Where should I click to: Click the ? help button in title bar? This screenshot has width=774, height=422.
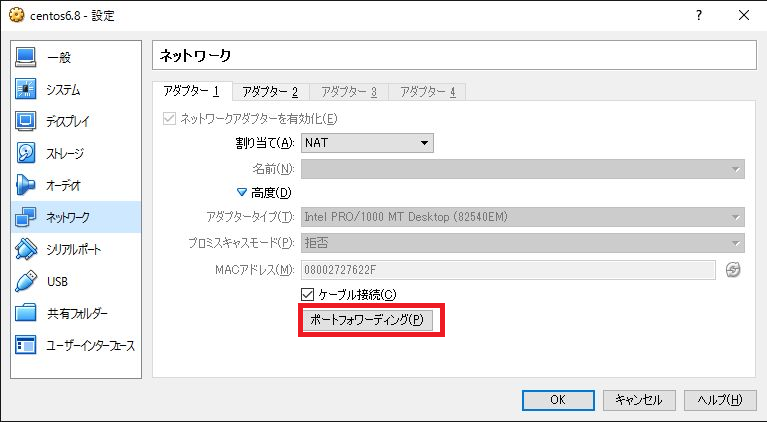[x=699, y=15]
